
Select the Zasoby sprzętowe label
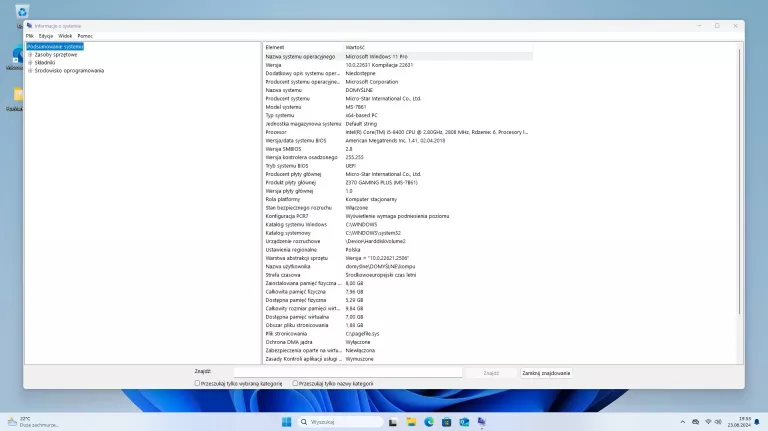(x=56, y=55)
